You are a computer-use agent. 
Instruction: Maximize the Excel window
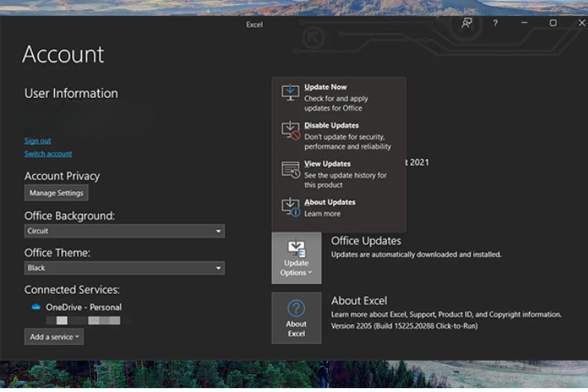(554, 23)
